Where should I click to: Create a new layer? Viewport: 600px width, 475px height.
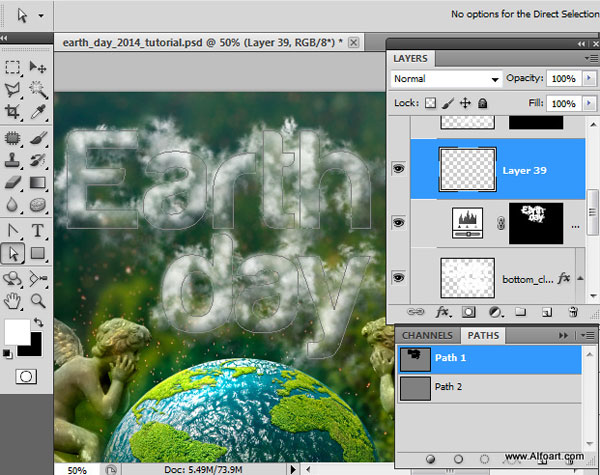(x=546, y=313)
